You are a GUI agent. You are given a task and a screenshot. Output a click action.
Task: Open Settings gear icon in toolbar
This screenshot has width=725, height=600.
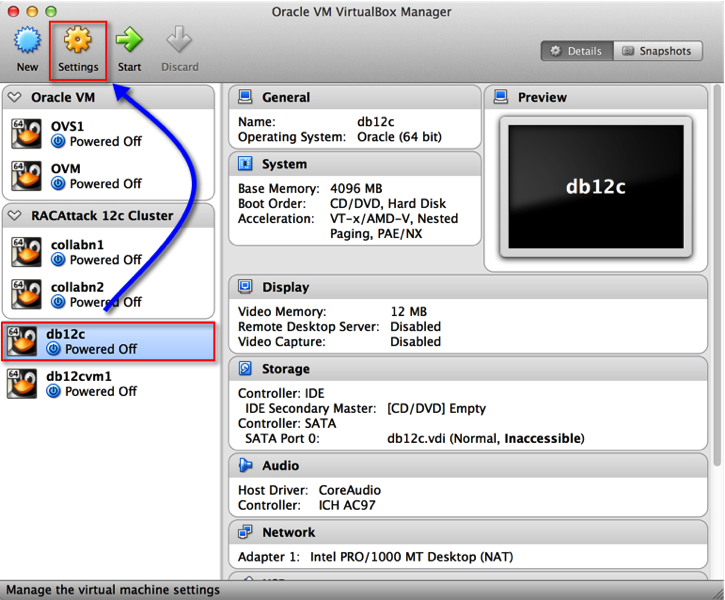[78, 39]
